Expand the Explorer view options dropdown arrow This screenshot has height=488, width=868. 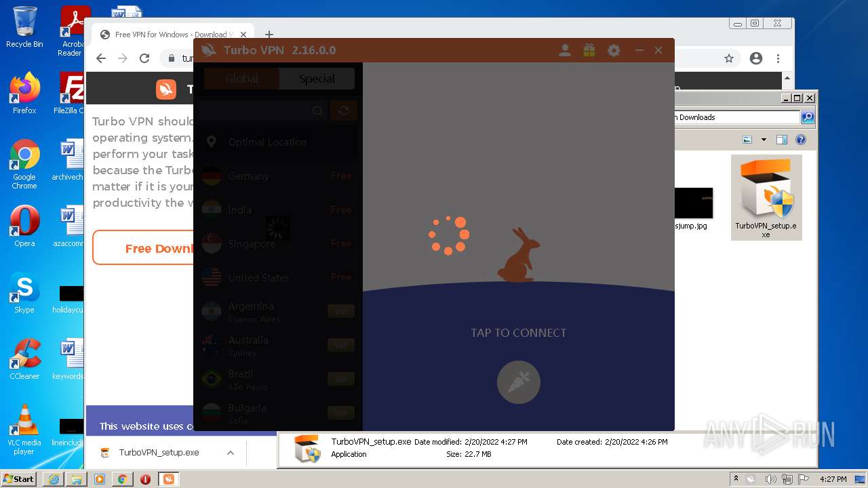pyautogui.click(x=764, y=140)
